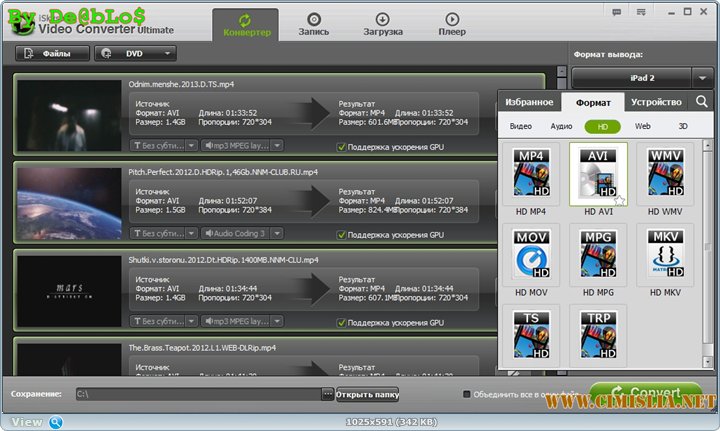Click the Открыть папку button
Screen dimensions: 720x431
(367, 394)
